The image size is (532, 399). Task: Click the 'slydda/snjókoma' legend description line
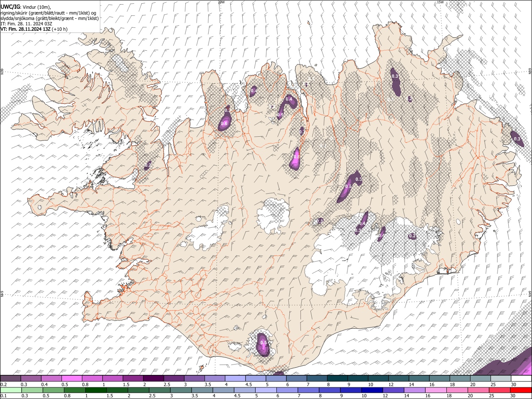(50, 18)
